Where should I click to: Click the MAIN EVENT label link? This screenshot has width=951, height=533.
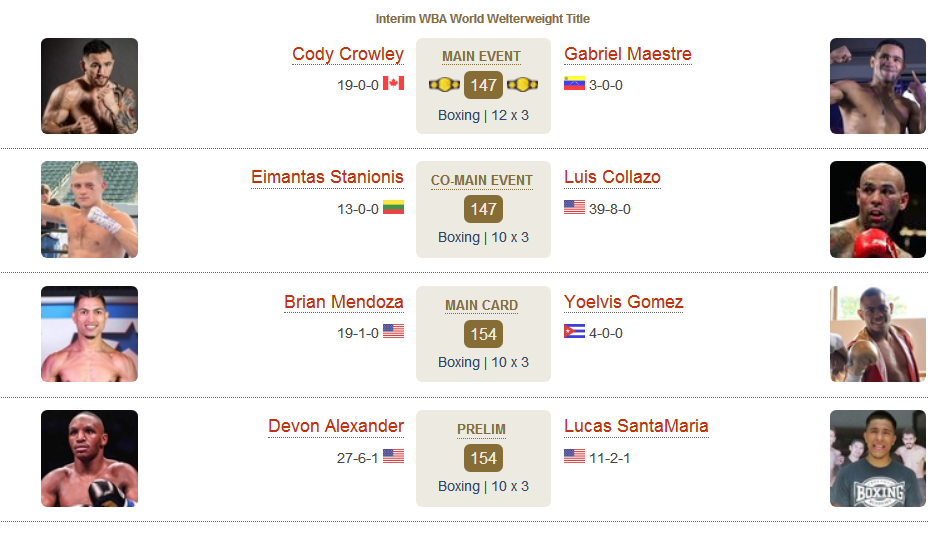(x=482, y=56)
